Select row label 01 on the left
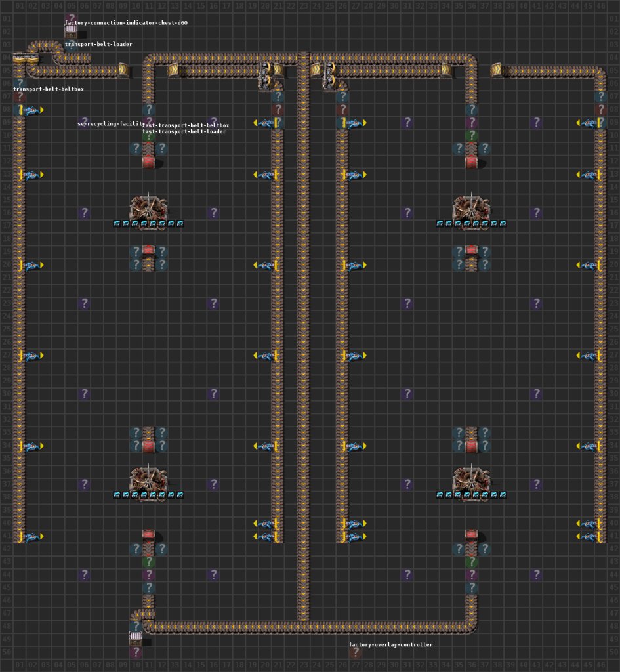The width and height of the screenshot is (620, 672). (x=7, y=20)
